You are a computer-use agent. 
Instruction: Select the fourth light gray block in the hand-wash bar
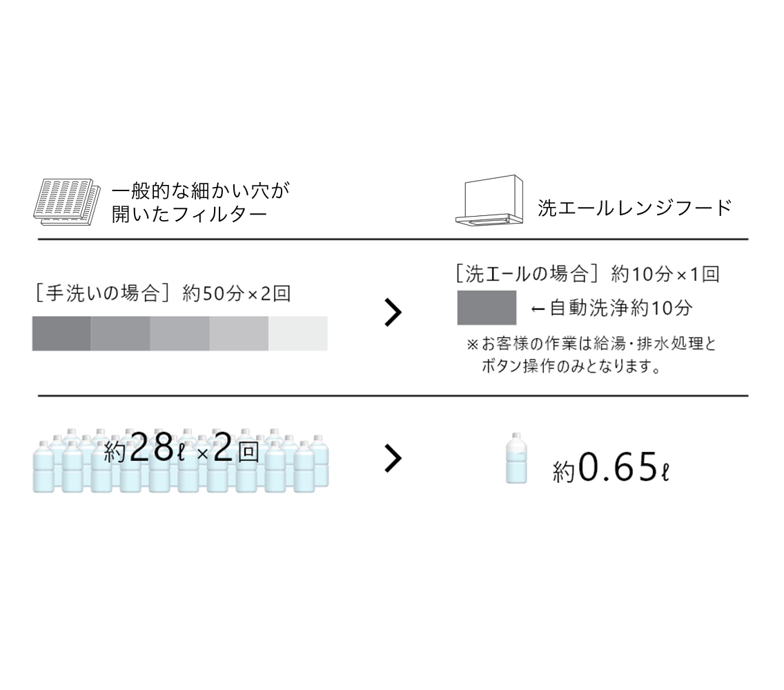239,333
